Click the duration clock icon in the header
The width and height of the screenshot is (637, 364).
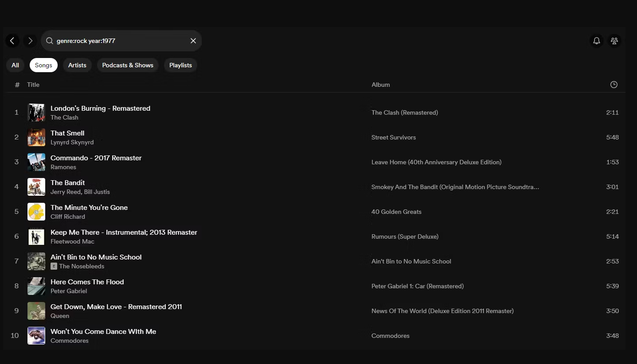pos(614,85)
